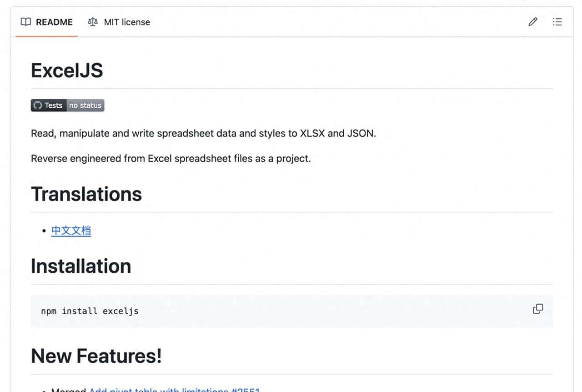Click the book icon beside README
The height and width of the screenshot is (392, 582).
26,22
